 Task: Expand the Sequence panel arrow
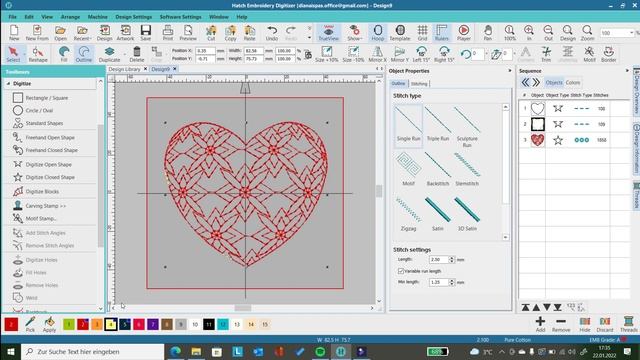click(x=627, y=71)
